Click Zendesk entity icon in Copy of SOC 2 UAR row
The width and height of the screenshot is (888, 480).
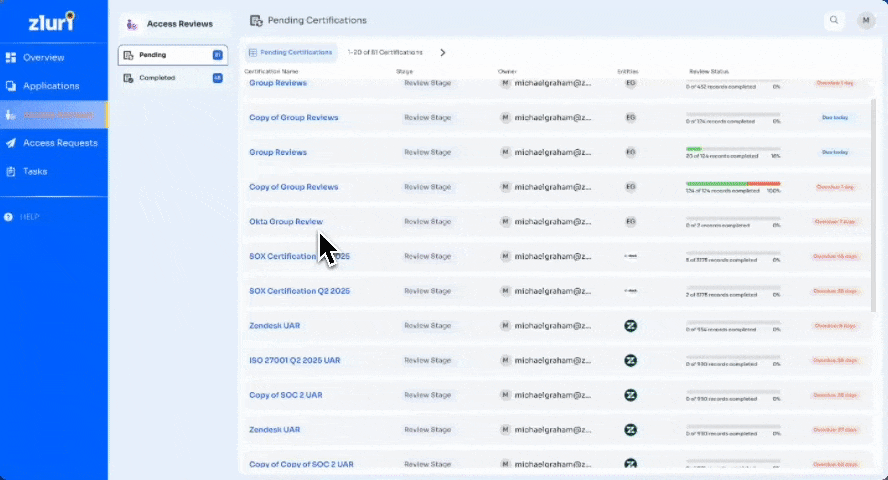(630, 395)
